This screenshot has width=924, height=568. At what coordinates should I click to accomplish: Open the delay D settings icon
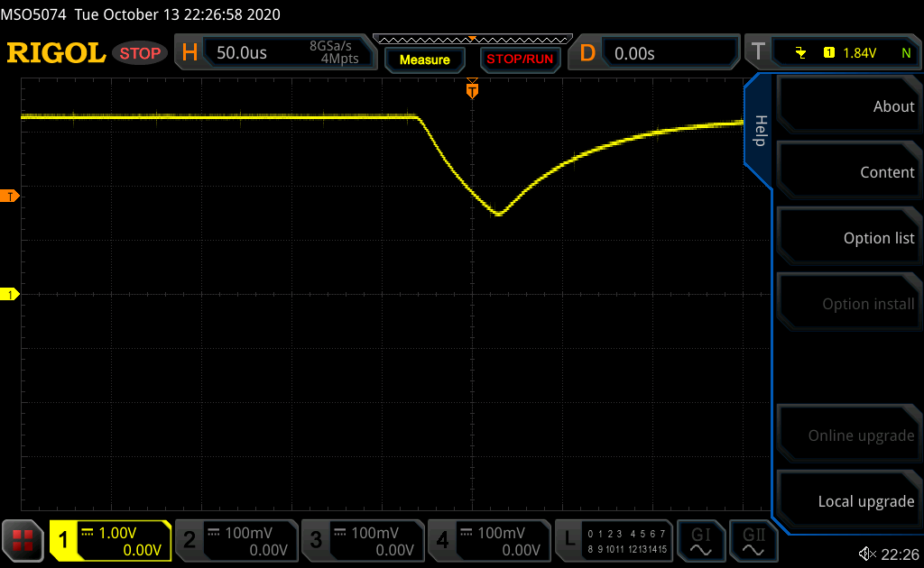[x=587, y=53]
